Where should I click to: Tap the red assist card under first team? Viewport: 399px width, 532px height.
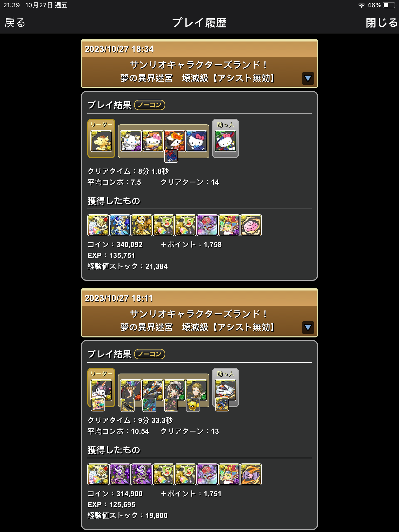[171, 156]
